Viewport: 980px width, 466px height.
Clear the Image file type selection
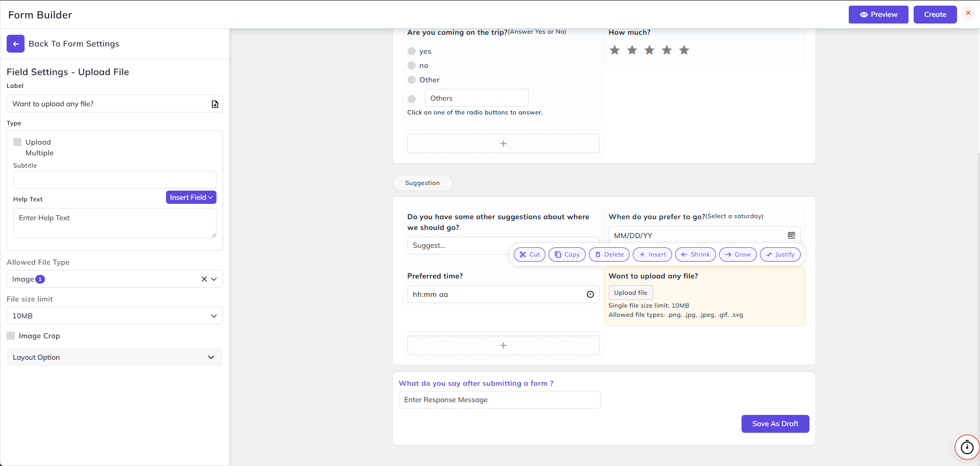tap(204, 279)
